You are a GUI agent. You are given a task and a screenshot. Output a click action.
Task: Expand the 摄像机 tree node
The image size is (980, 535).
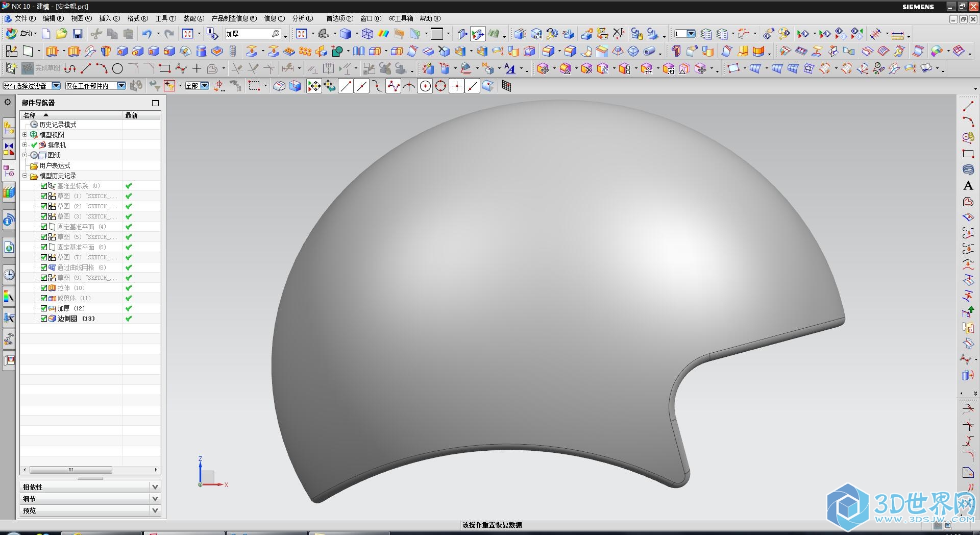(x=24, y=145)
